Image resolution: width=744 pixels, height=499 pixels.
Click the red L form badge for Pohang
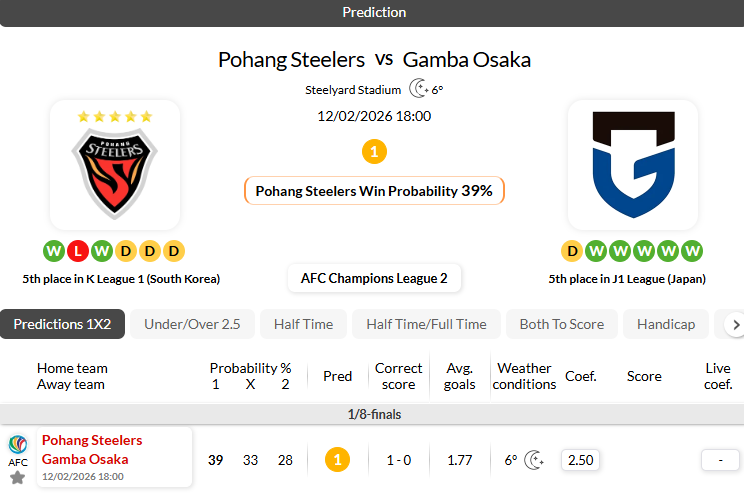coord(78,251)
